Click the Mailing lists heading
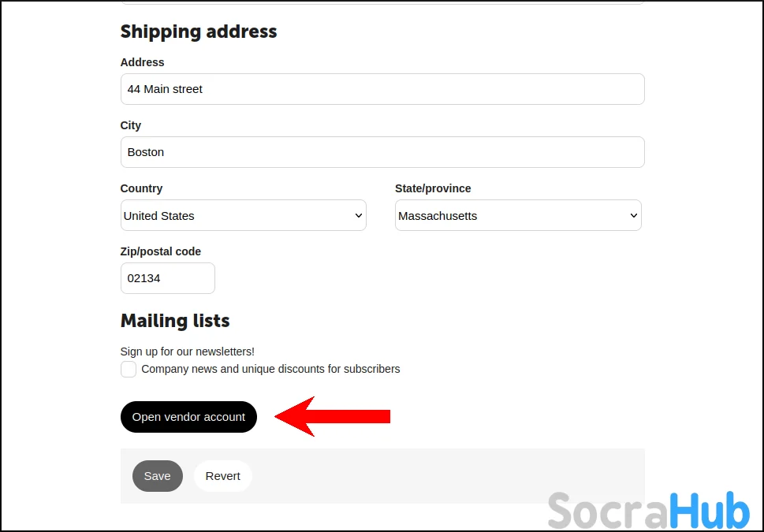The image size is (764, 532). [175, 321]
